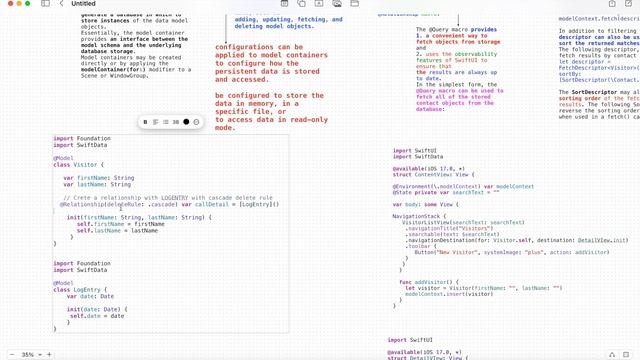Toggle the sidebar with the sidebar icon
This screenshot has height=360, width=640.
tap(45, 3)
